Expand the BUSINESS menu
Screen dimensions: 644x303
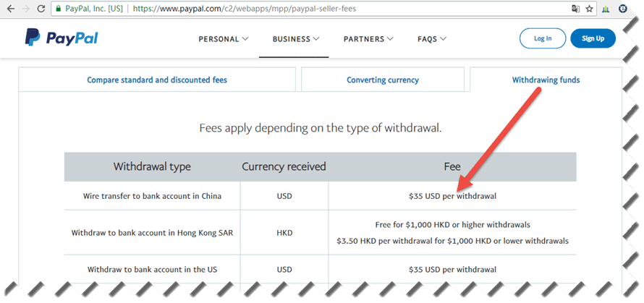pyautogui.click(x=296, y=39)
